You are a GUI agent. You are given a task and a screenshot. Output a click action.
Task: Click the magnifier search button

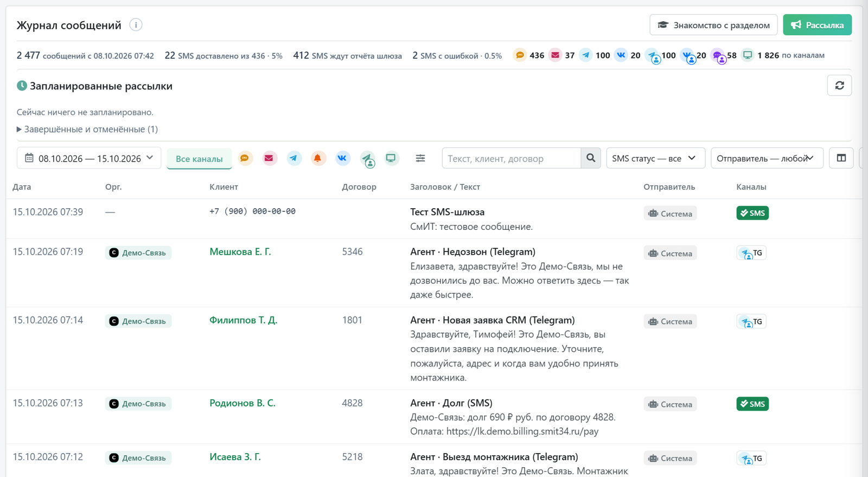point(591,158)
